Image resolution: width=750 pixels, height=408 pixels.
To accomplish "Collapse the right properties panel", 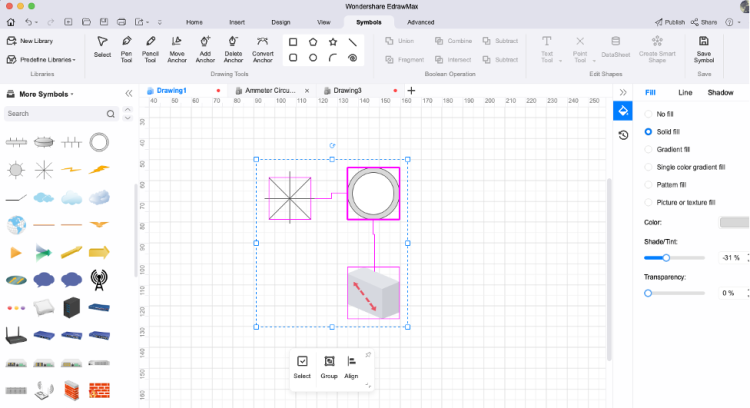I will point(623,92).
